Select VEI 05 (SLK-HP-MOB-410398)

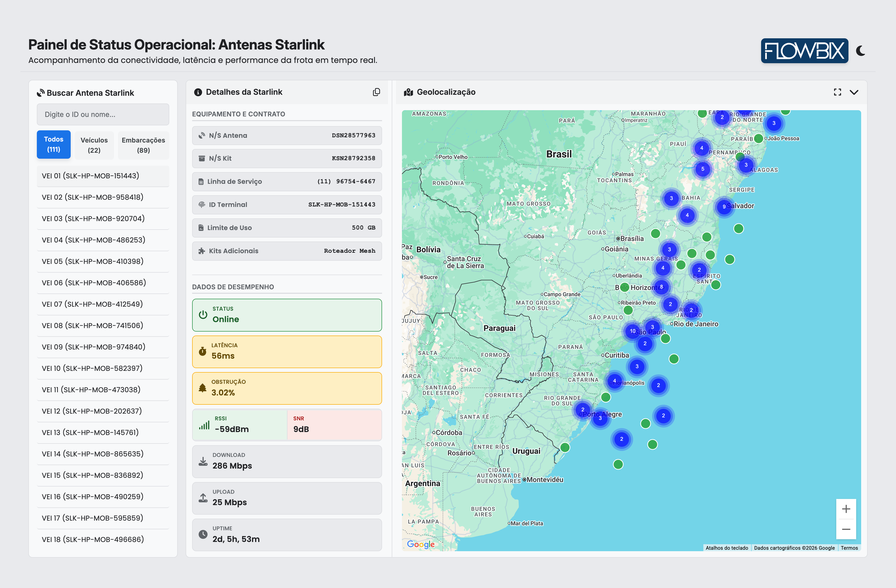point(103,261)
